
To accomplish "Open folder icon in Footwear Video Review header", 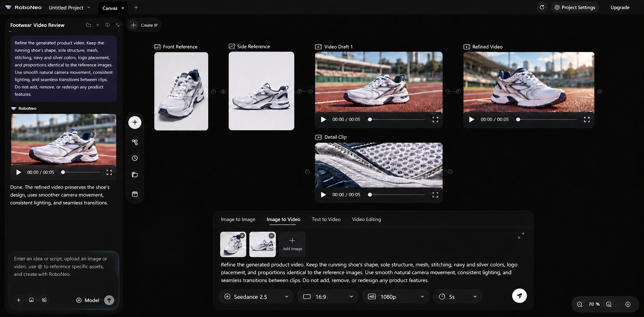I will tap(88, 25).
